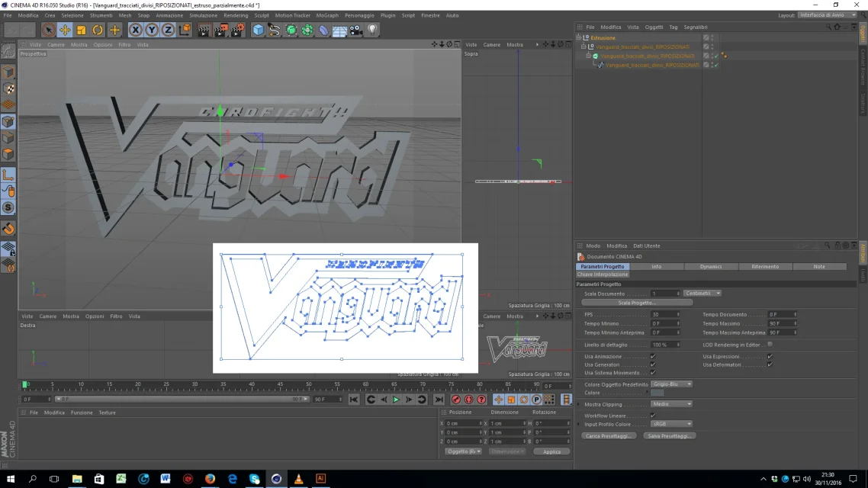Viewport: 868px width, 488px height.
Task: Uncheck the Usa Animazione checkbox
Action: click(653, 356)
